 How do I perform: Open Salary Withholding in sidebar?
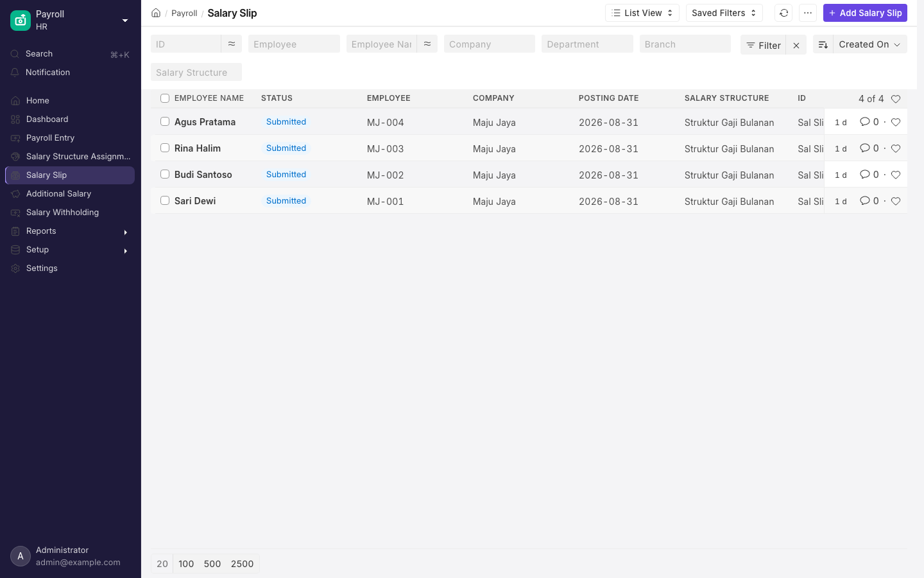pos(71,213)
